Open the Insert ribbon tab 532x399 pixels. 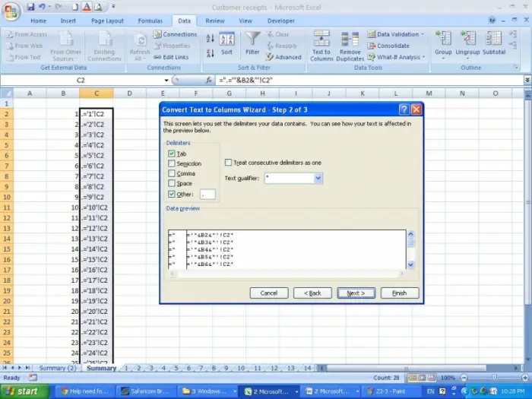(x=68, y=21)
